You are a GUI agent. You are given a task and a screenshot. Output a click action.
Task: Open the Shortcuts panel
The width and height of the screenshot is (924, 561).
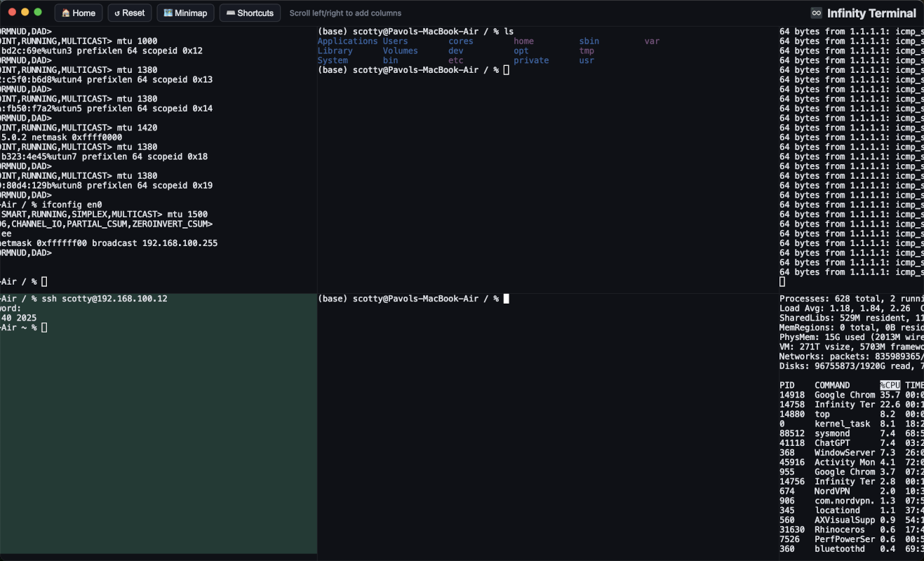[250, 13]
